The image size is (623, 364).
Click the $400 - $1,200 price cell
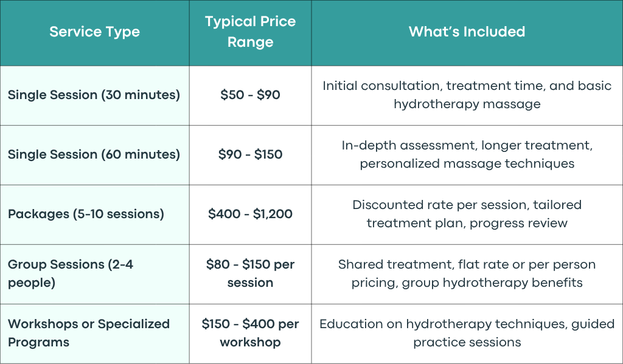coord(250,214)
